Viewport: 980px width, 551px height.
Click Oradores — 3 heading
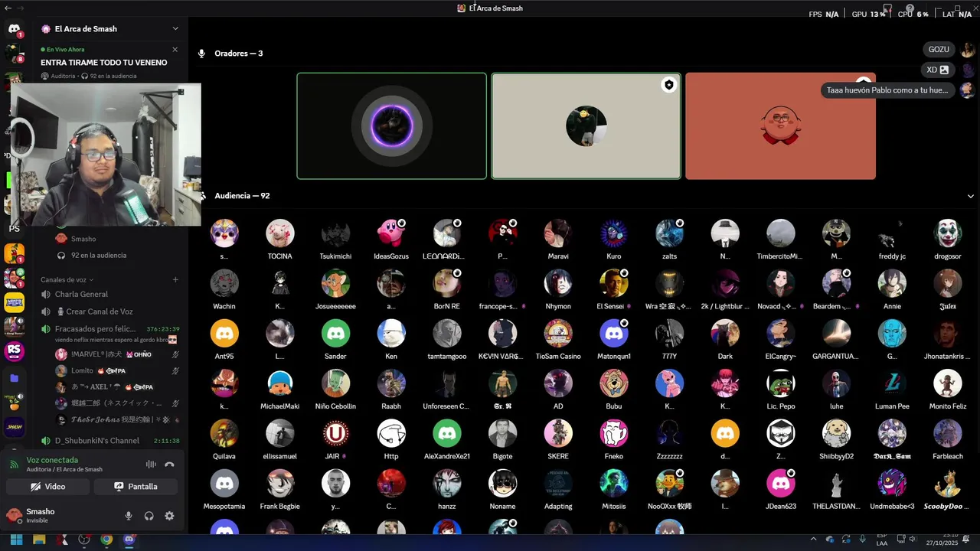point(239,54)
